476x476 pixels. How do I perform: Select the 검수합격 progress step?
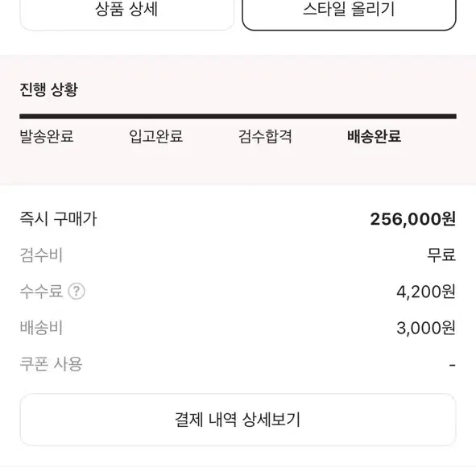[x=265, y=136]
